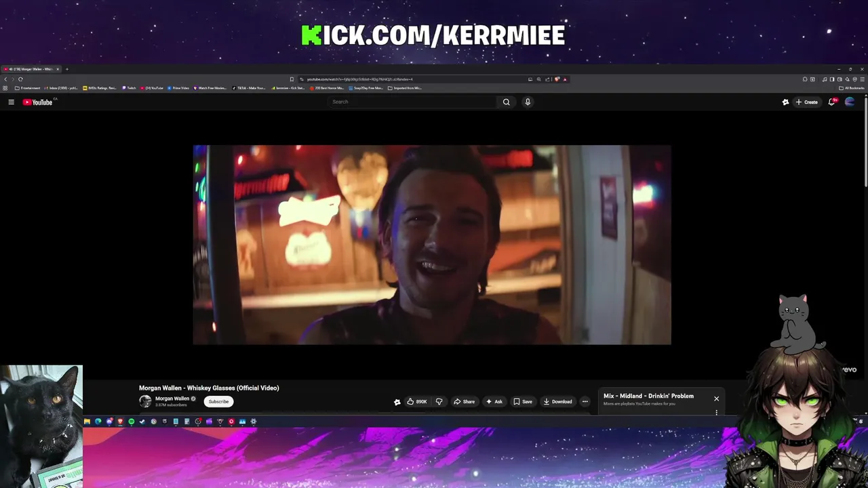
Task: Open File Explorer from the taskbar
Action: (87, 422)
